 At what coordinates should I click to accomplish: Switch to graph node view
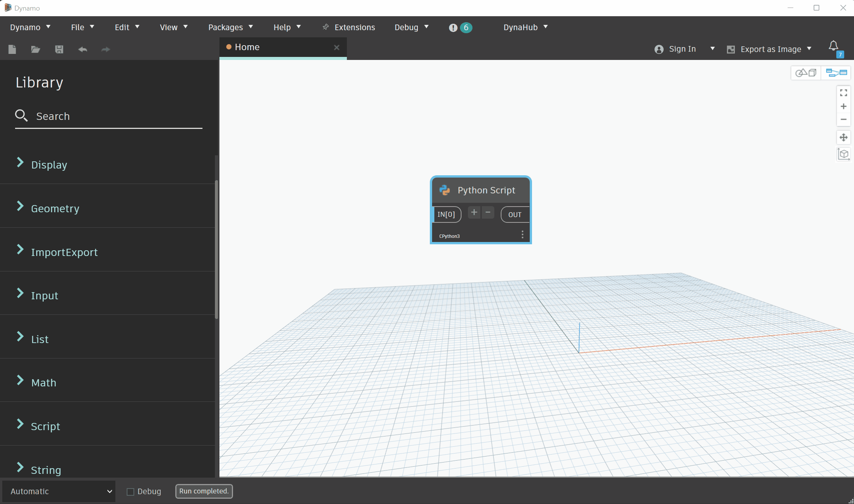pos(836,72)
